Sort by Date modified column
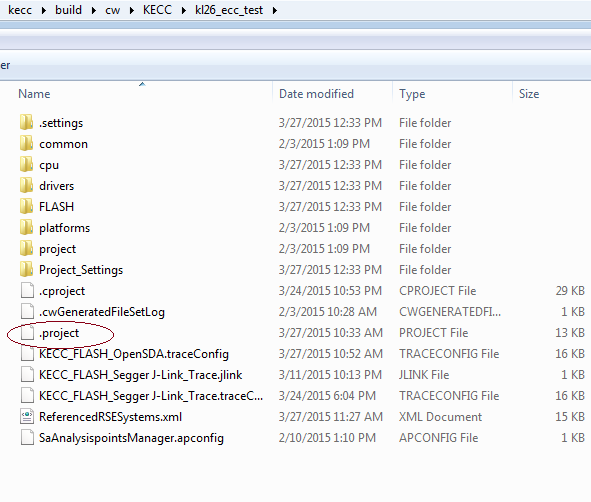This screenshot has width=591, height=502. click(x=316, y=94)
